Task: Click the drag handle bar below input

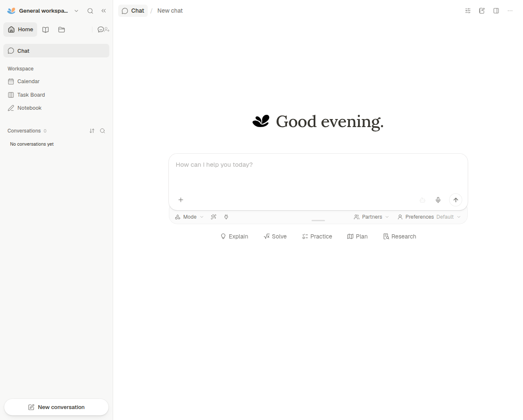Action: click(x=318, y=220)
